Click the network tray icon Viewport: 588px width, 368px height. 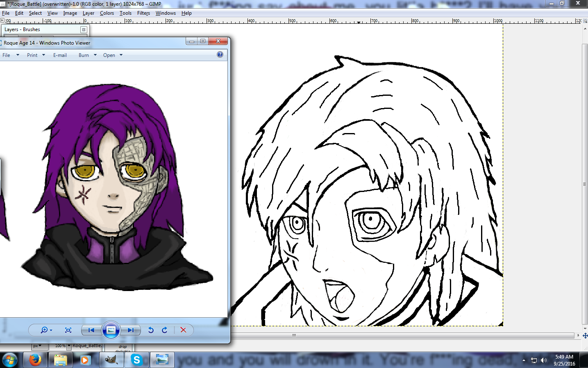pyautogui.click(x=534, y=360)
